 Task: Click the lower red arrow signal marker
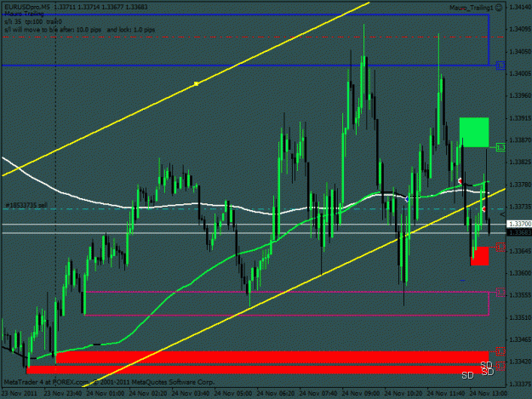click(x=483, y=208)
